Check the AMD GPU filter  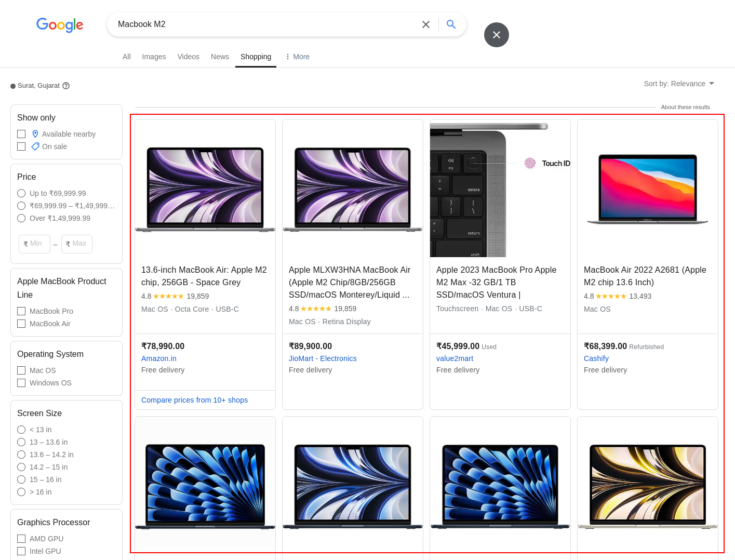pyautogui.click(x=21, y=539)
